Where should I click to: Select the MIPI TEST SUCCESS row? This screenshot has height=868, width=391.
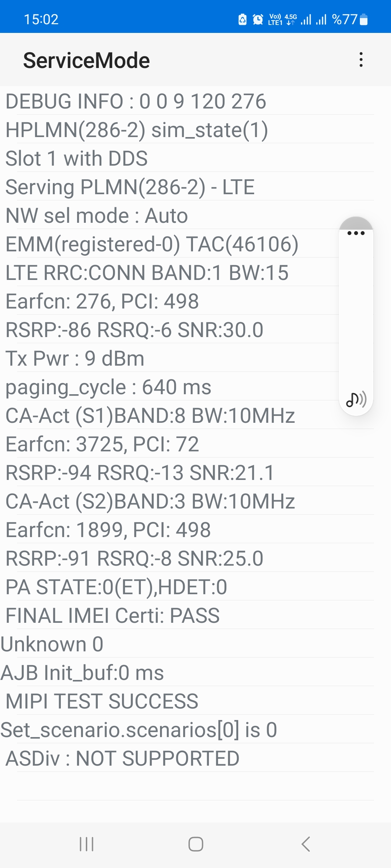[187, 701]
